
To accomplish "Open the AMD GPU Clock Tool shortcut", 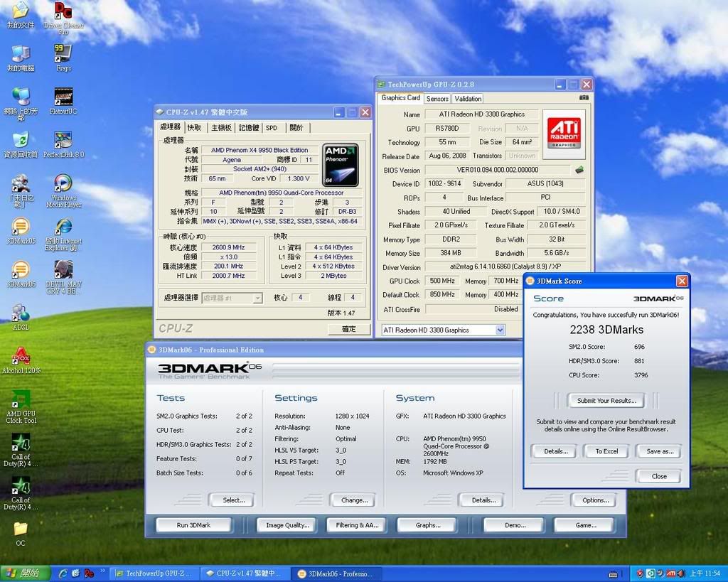I will point(21,406).
